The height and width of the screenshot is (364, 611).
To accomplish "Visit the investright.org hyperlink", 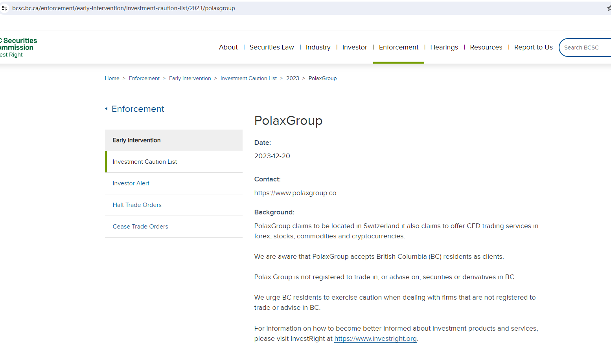I will 375,339.
